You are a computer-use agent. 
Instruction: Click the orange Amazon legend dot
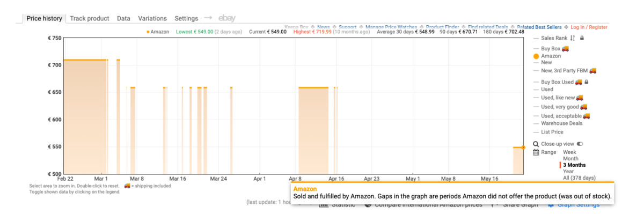(536, 56)
